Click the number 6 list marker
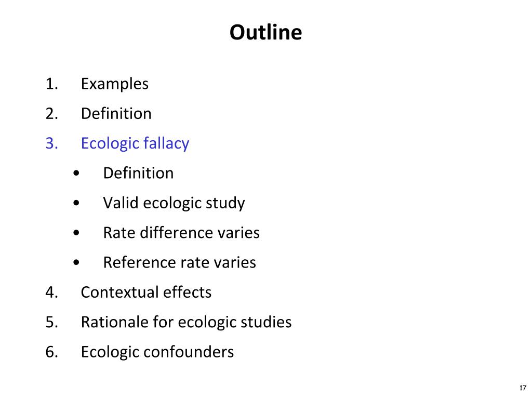This screenshot has height=399, width=532. [x=52, y=352]
